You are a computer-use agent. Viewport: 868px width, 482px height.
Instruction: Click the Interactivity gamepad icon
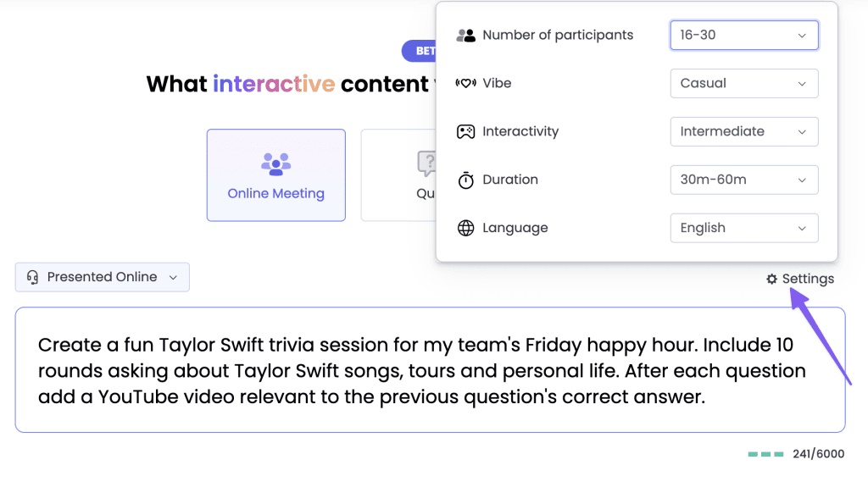coord(465,131)
